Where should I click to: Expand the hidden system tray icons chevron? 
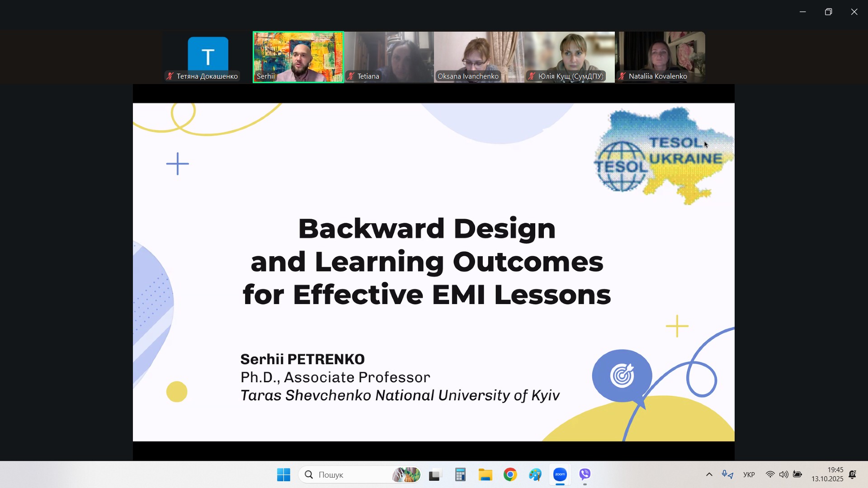coord(709,474)
